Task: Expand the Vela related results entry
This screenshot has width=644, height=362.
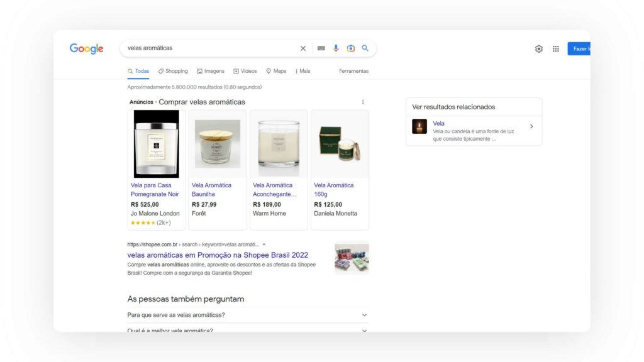Action: (531, 126)
